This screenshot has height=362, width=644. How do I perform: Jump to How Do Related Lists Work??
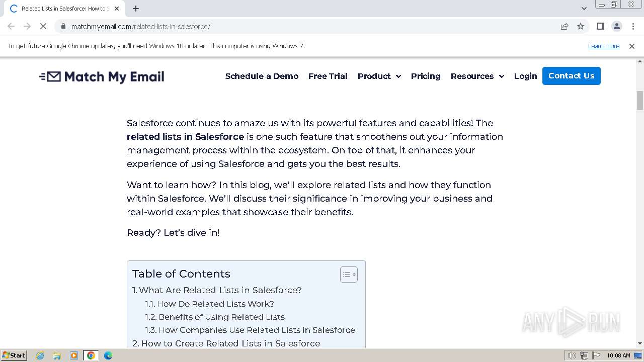point(210,304)
